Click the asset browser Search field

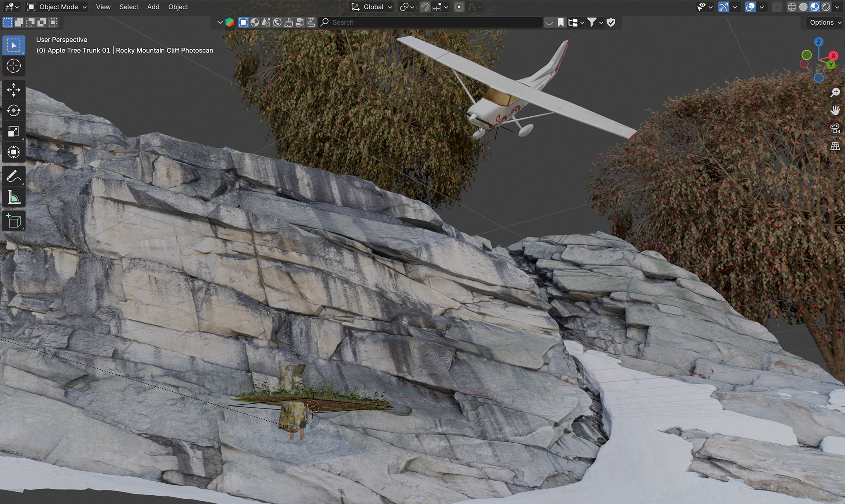pos(431,22)
